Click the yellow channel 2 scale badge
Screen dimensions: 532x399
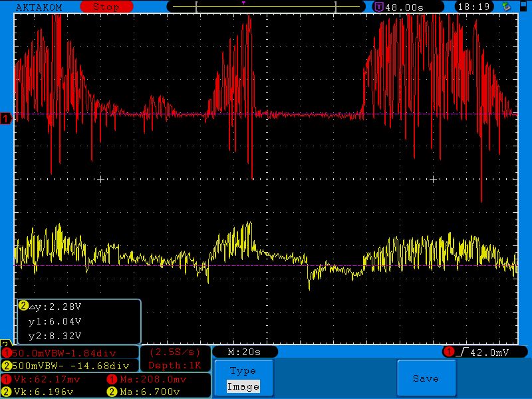(7, 365)
